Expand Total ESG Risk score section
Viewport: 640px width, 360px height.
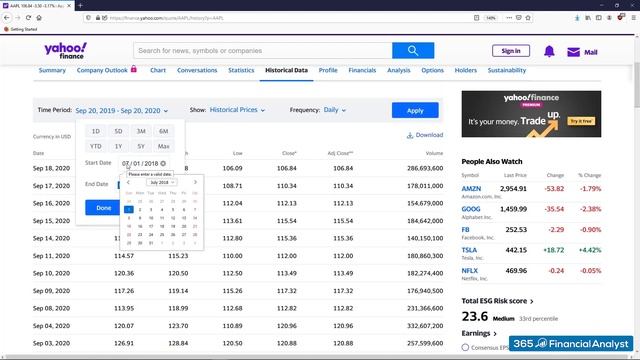(x=498, y=301)
